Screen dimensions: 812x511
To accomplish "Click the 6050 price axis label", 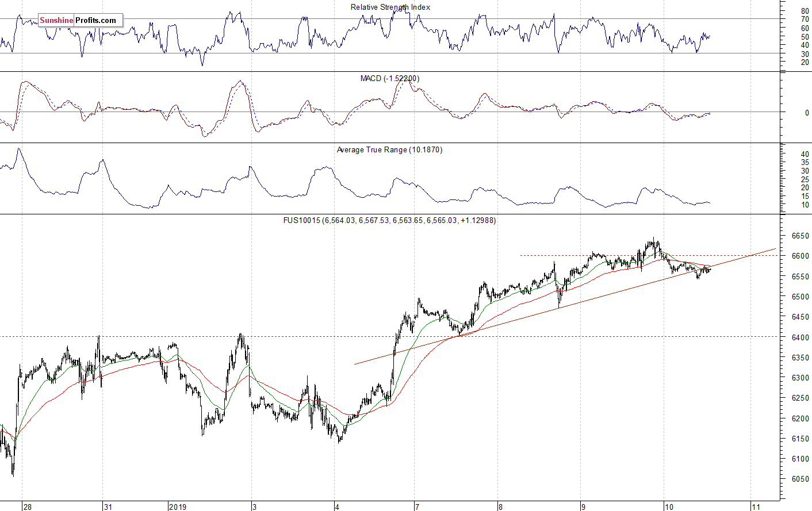I will coord(800,479).
